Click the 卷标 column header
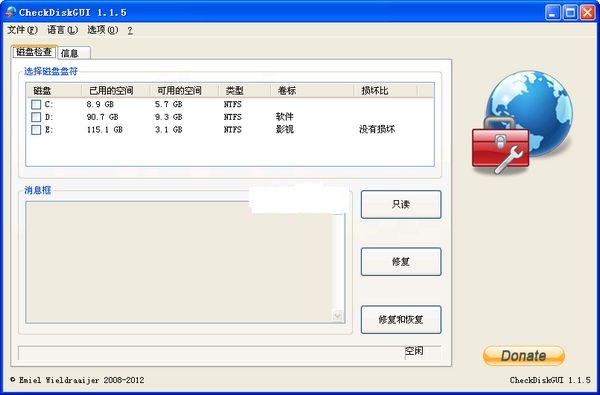The height and width of the screenshot is (395, 600). click(x=312, y=91)
